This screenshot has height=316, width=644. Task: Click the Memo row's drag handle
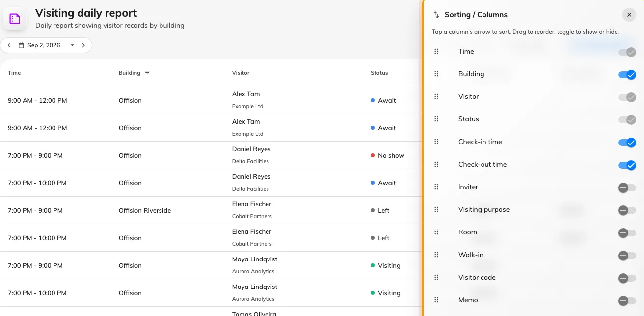click(436, 300)
